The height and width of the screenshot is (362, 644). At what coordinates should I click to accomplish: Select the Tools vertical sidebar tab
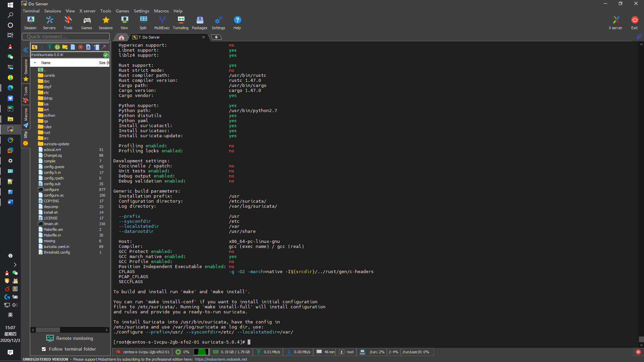[x=26, y=95]
